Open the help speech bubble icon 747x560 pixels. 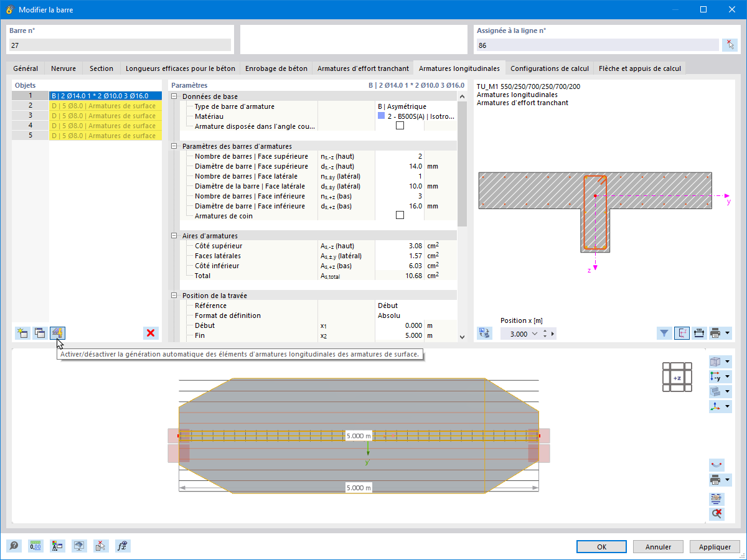14,546
